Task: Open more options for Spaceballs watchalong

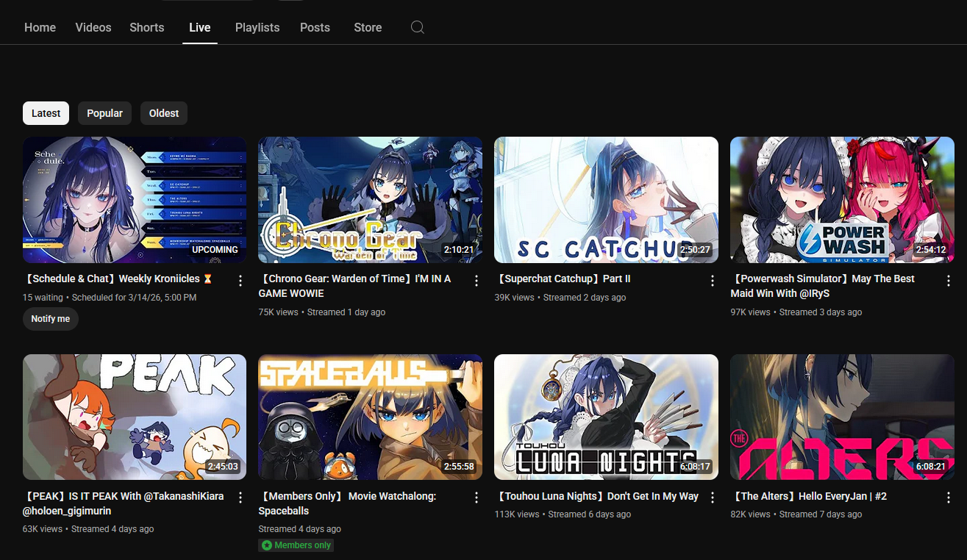Action: [x=477, y=498]
